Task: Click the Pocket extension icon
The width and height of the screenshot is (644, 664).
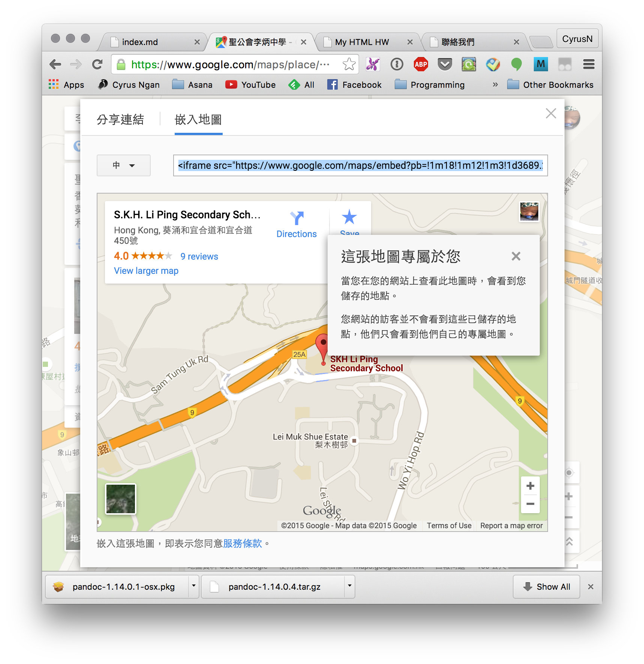Action: click(445, 65)
